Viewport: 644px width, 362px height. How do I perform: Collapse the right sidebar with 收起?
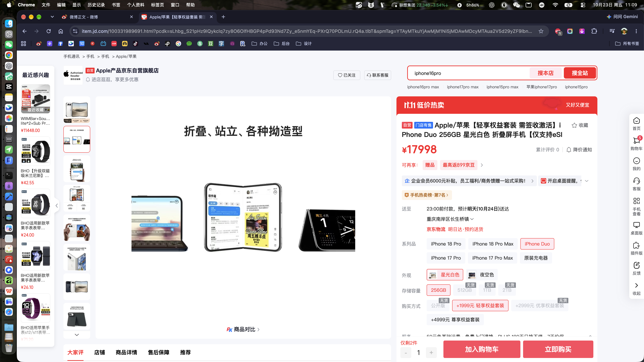636,289
